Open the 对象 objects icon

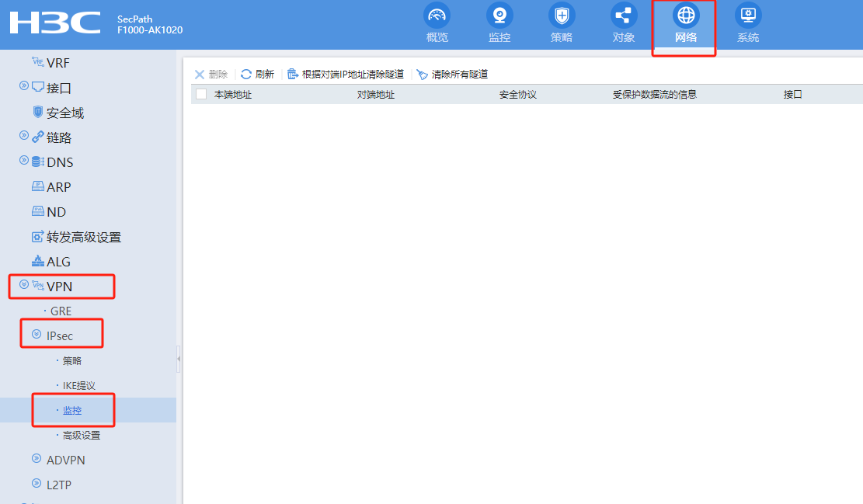click(x=624, y=16)
